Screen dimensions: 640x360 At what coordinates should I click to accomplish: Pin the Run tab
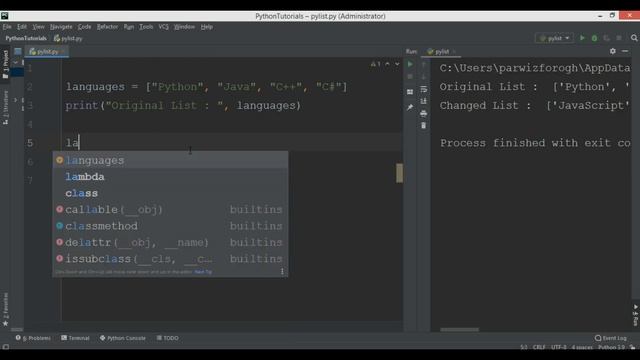(410, 107)
